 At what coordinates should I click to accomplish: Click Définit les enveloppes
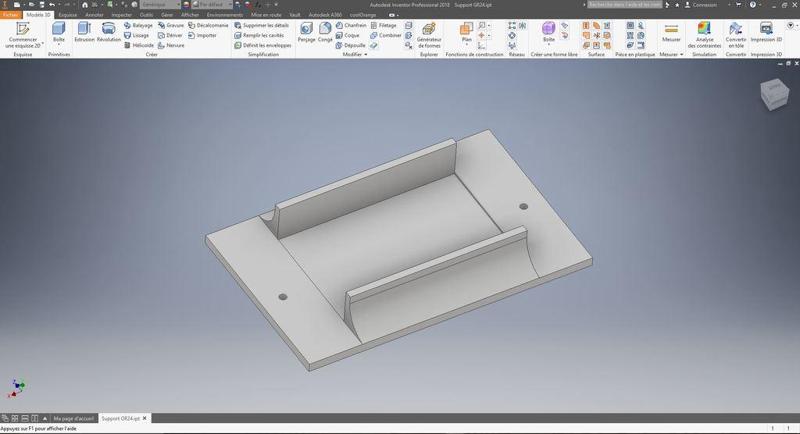263,45
